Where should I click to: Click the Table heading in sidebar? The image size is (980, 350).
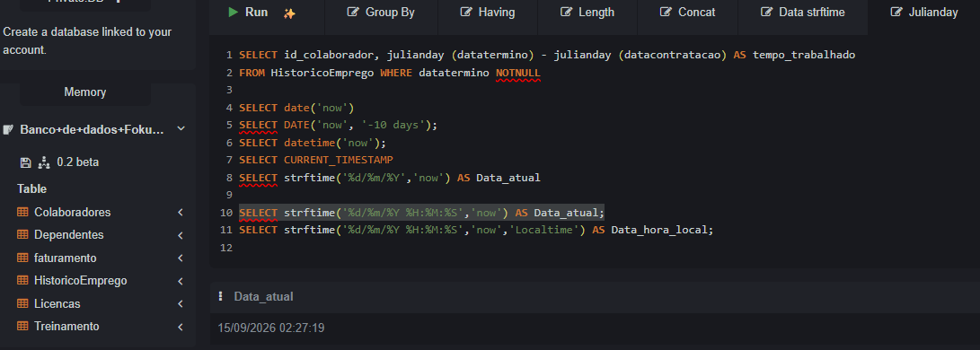click(x=31, y=189)
